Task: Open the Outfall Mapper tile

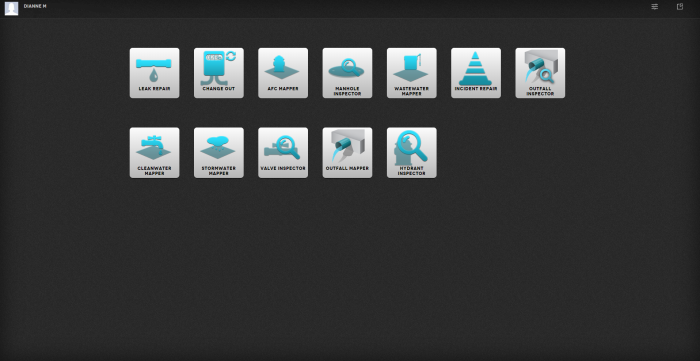Action: 347,153
